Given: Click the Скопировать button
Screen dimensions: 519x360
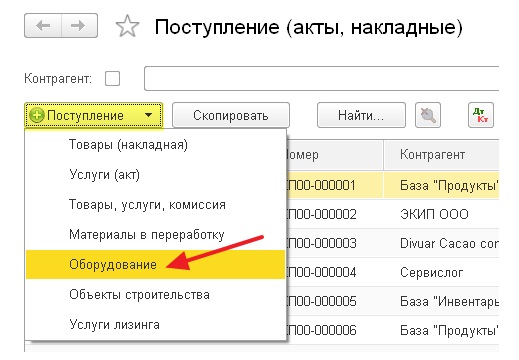Looking at the screenshot, I should pos(231,115).
